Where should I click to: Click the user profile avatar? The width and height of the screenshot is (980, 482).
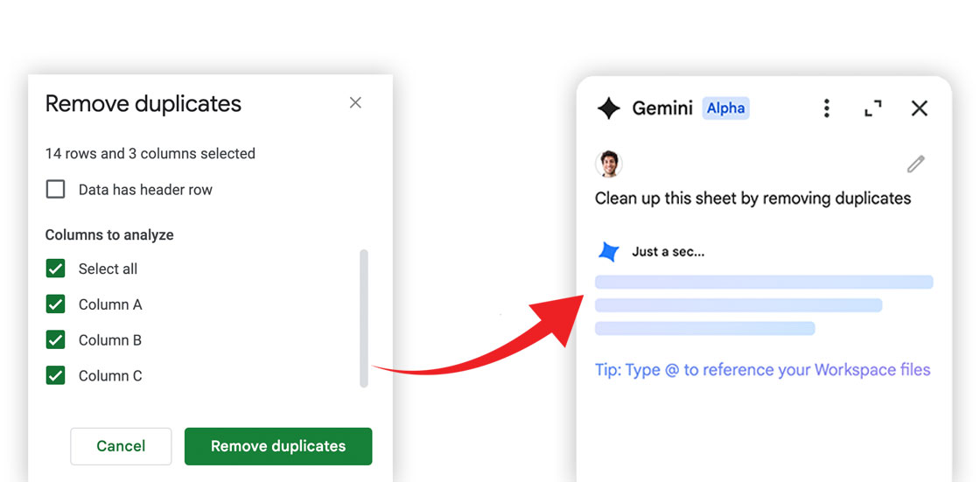pos(608,164)
